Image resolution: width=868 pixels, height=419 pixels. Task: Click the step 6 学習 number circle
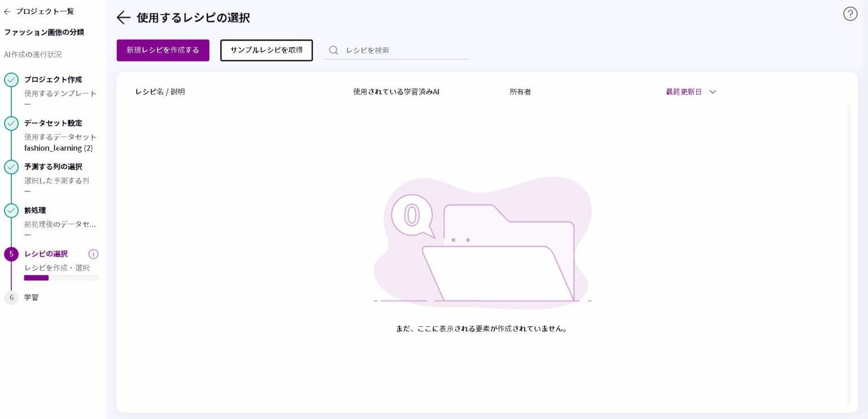tap(11, 298)
